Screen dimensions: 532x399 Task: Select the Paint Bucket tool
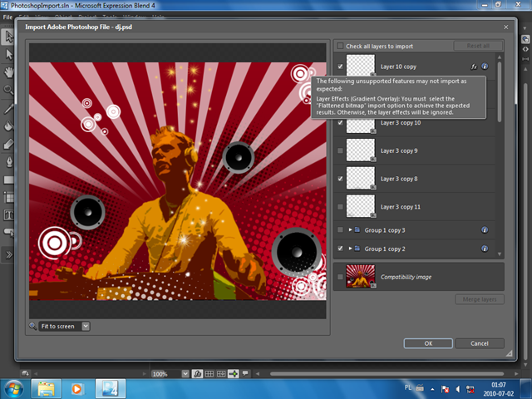coord(8,126)
